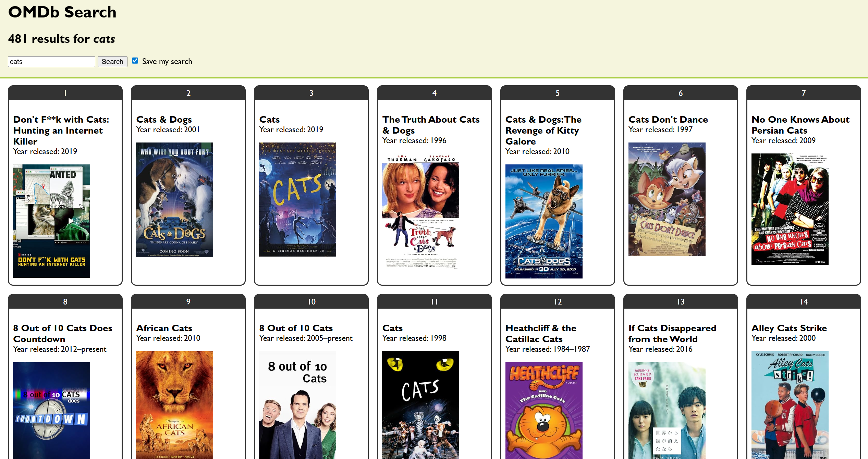Select the 8 Out of 10 Cats title in card 10
The width and height of the screenshot is (868, 459).
(296, 328)
